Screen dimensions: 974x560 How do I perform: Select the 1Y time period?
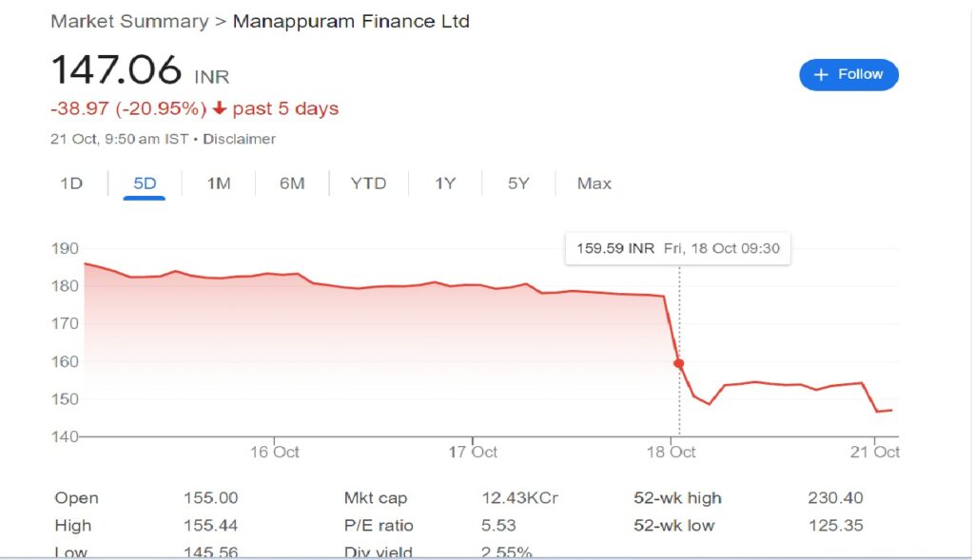(x=444, y=183)
